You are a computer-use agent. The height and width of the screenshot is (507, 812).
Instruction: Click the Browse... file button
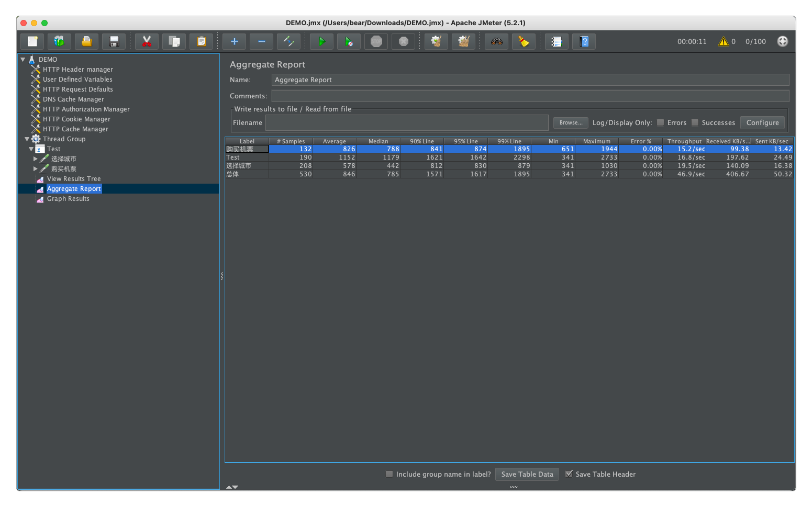click(571, 122)
